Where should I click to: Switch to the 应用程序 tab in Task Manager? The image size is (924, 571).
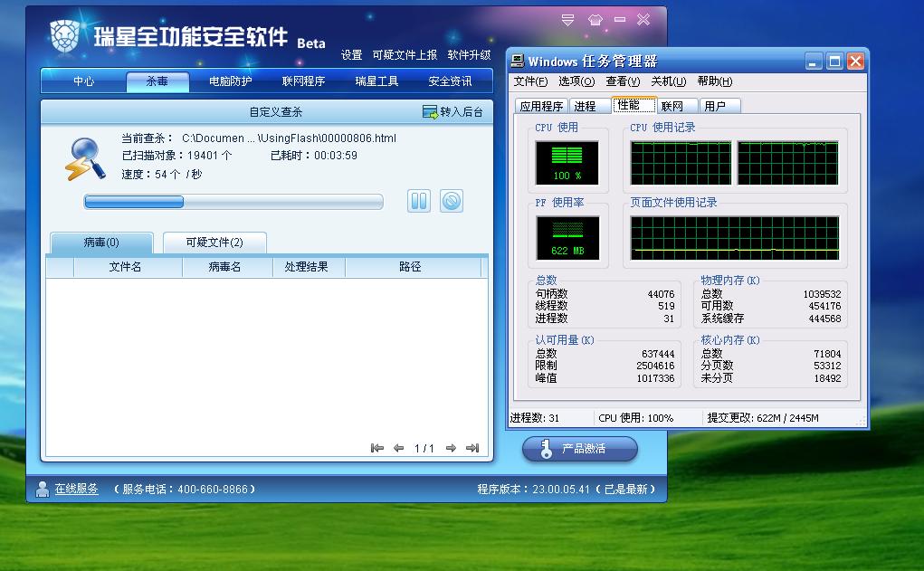click(541, 106)
